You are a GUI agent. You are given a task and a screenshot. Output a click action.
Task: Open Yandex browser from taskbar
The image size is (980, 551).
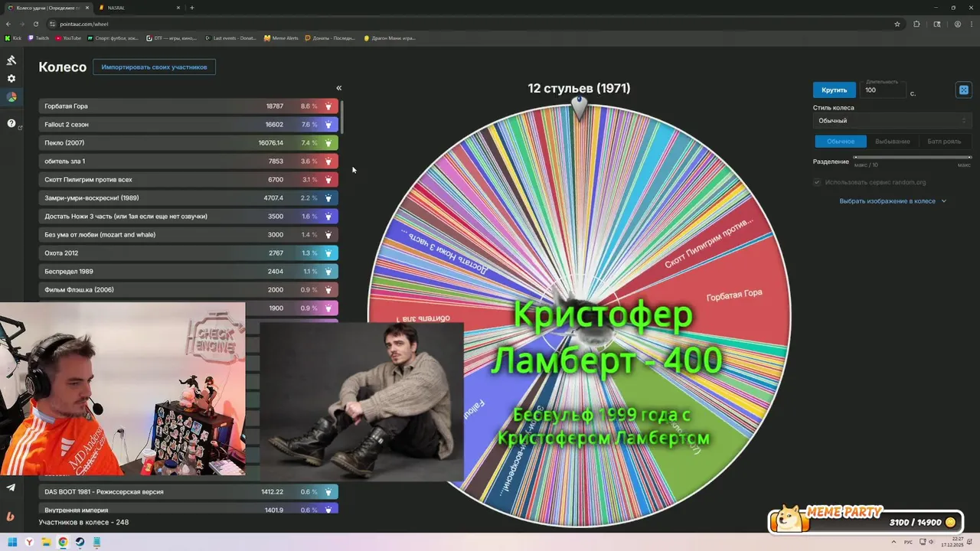pyautogui.click(x=30, y=542)
